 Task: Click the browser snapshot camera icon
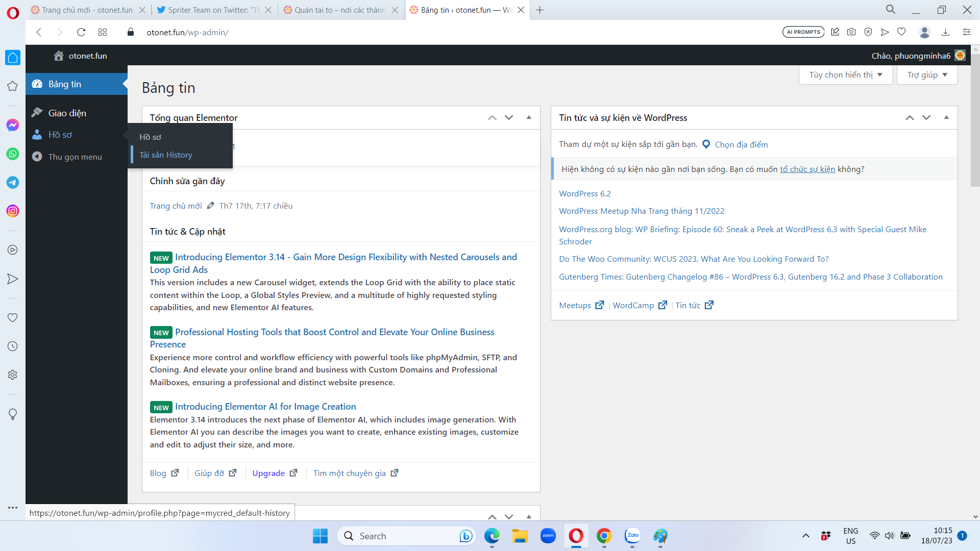pyautogui.click(x=851, y=32)
